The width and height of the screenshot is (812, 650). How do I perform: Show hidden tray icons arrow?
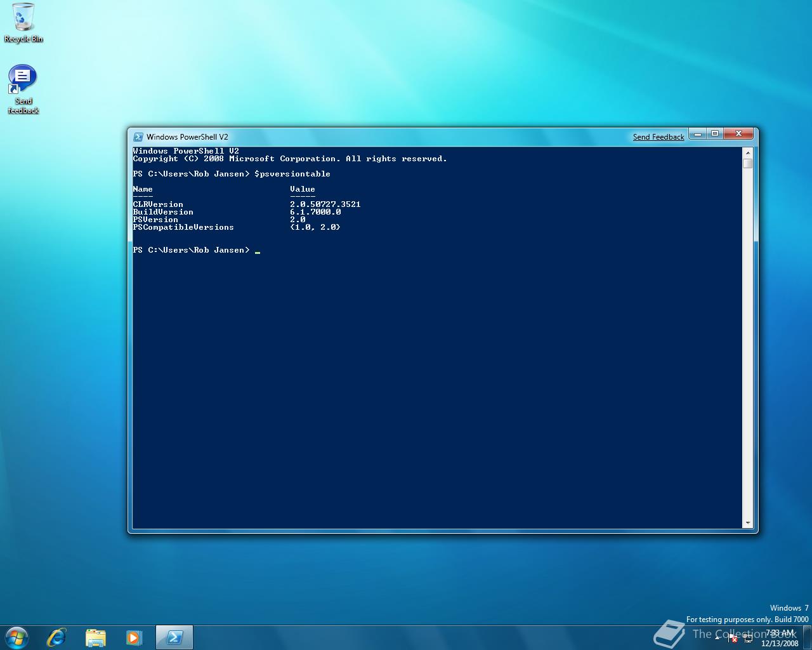point(717,638)
